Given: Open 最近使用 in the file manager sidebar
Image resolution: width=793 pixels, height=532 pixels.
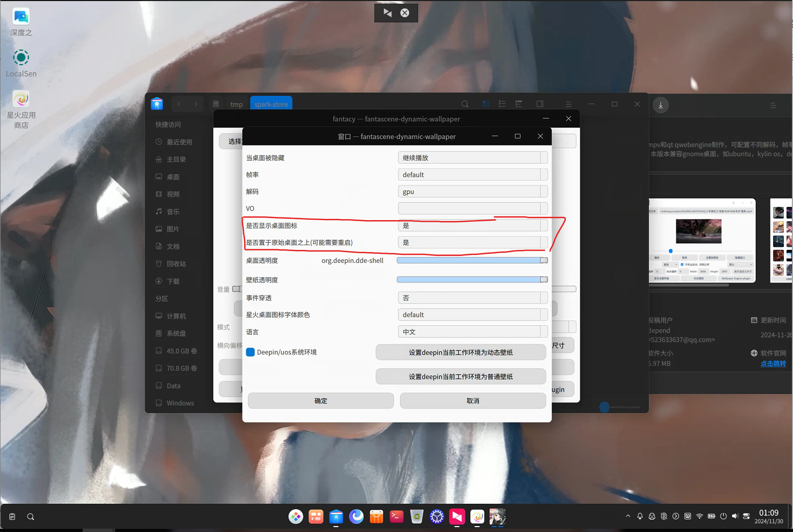Looking at the screenshot, I should [x=179, y=142].
